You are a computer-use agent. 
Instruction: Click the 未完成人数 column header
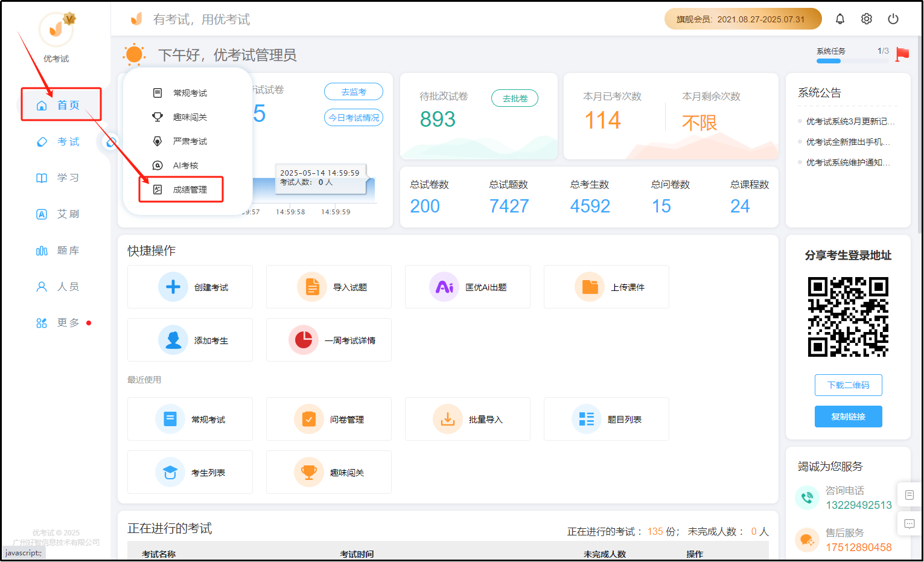(x=605, y=554)
